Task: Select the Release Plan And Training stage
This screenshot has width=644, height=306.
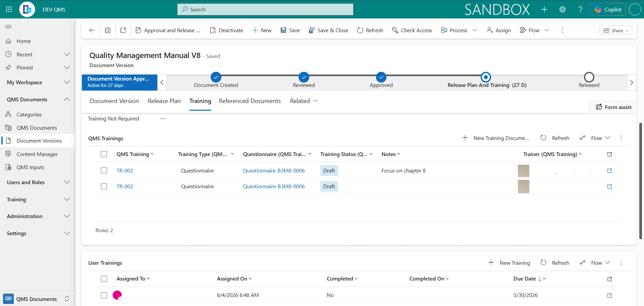Action: (486, 78)
